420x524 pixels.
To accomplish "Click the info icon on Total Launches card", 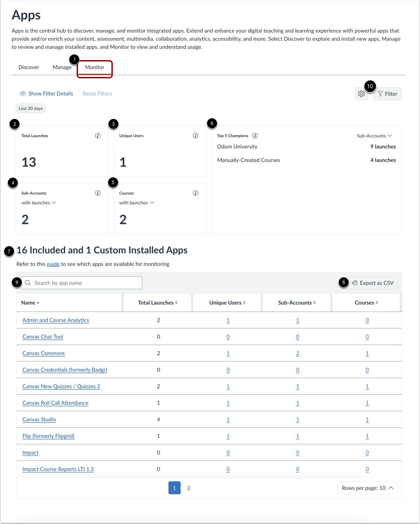I will click(x=98, y=136).
